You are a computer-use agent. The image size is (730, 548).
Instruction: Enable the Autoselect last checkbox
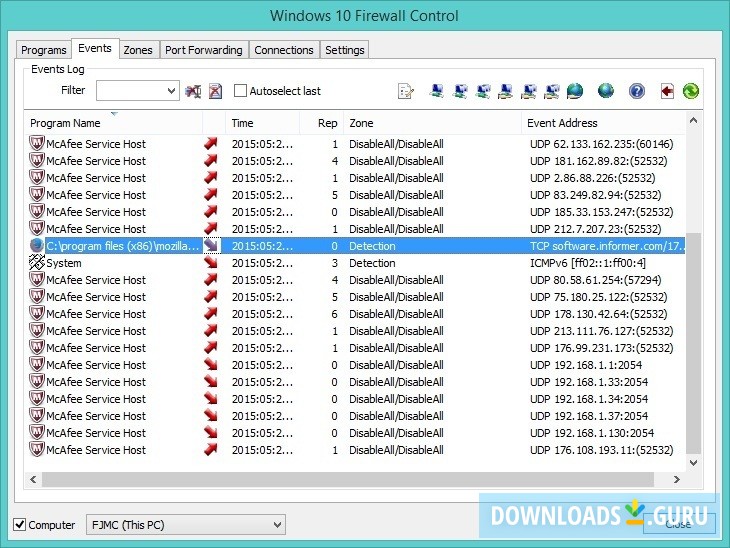pos(240,91)
